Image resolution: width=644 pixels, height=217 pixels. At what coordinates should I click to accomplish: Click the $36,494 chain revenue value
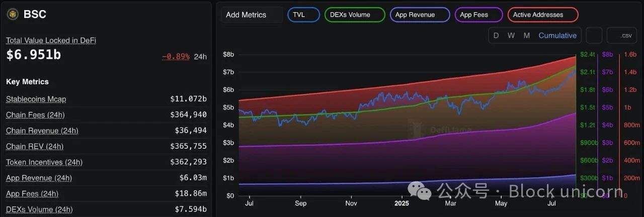[x=191, y=131]
